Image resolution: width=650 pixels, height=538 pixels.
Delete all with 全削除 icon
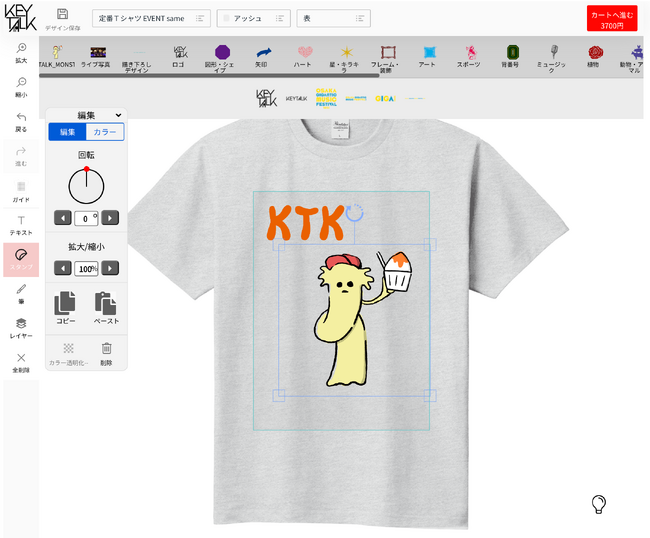tap(21, 363)
